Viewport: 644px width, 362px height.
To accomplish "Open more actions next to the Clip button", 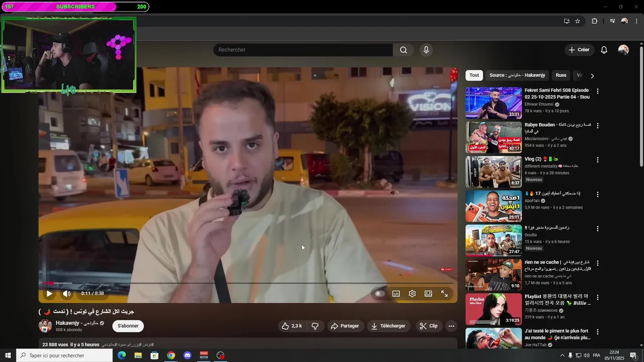I will (451, 326).
